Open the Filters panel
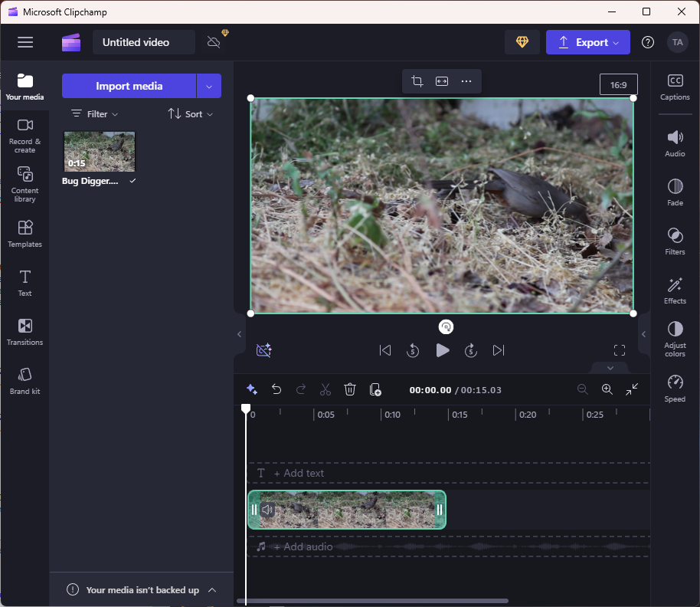This screenshot has height=607, width=700. point(675,241)
